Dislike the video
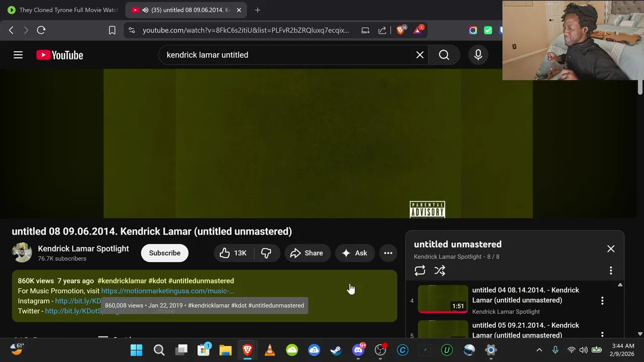Screen dimensions: 644x362 pyautogui.click(x=267, y=253)
